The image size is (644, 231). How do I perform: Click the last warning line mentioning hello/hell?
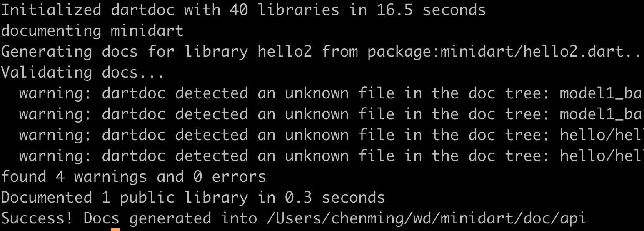329,156
